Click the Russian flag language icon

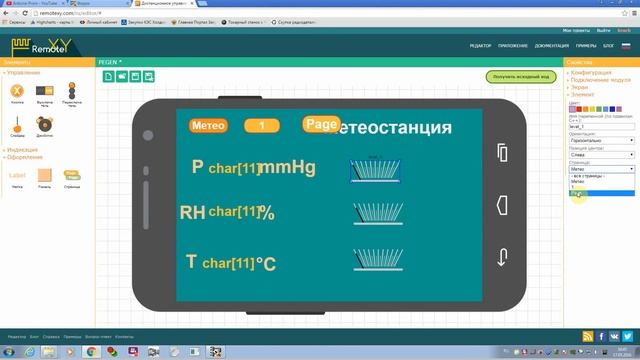pos(626,46)
